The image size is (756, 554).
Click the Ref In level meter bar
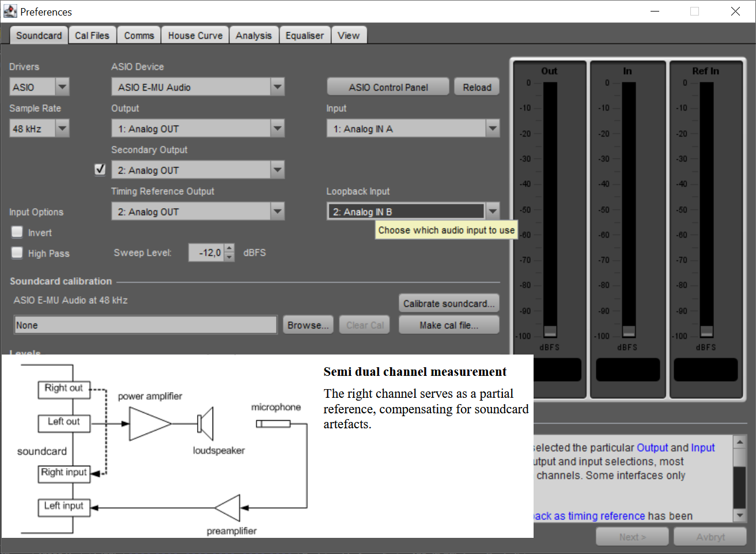(706, 209)
